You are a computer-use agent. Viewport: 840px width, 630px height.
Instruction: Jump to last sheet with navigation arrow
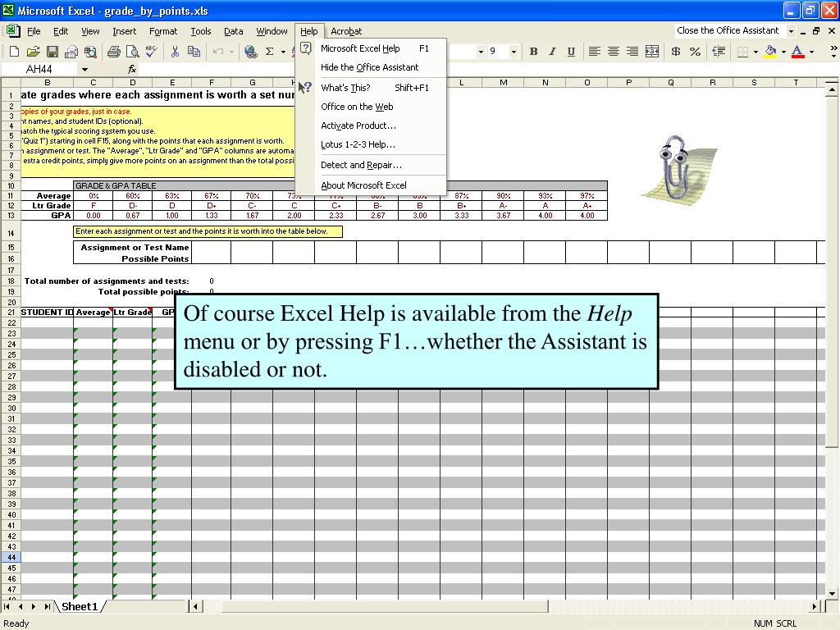(x=47, y=606)
